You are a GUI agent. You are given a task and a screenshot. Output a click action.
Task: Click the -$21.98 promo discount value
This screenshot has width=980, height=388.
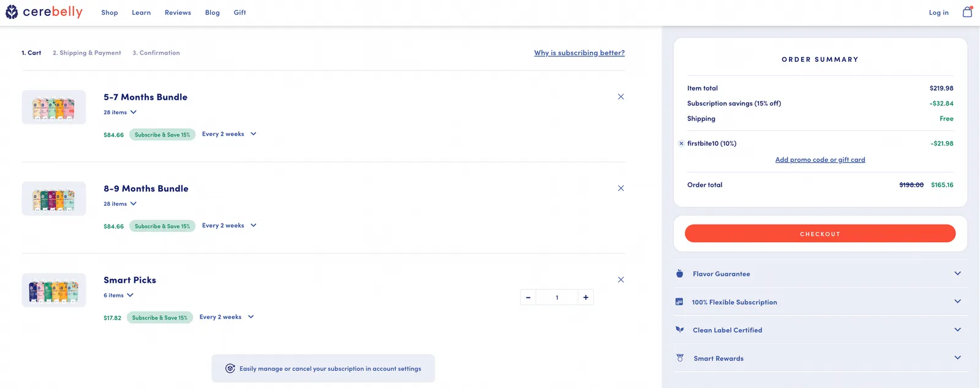click(942, 143)
